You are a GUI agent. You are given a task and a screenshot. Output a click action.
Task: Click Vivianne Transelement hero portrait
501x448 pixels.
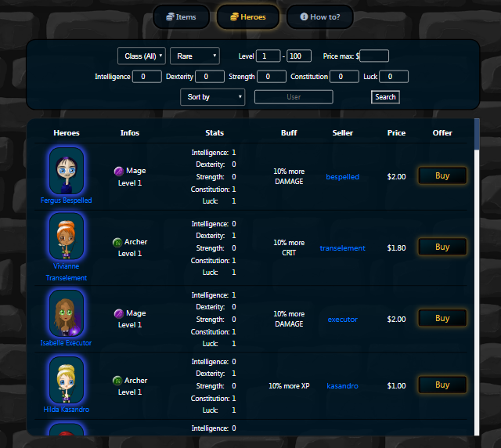[x=67, y=236]
